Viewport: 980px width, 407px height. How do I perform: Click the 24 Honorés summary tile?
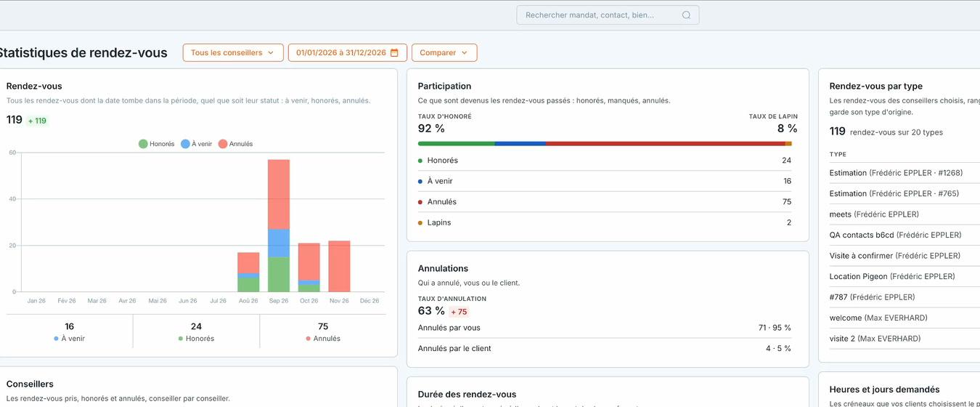coord(196,332)
